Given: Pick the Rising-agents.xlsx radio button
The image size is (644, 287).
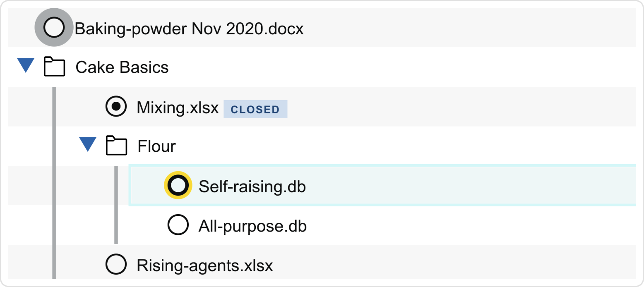Looking at the screenshot, I should [116, 264].
